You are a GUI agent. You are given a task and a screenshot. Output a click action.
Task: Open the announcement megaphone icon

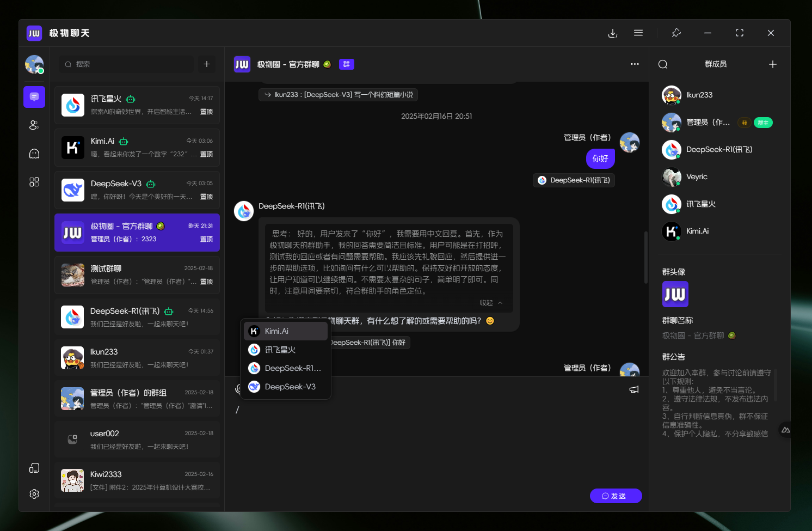coord(634,389)
